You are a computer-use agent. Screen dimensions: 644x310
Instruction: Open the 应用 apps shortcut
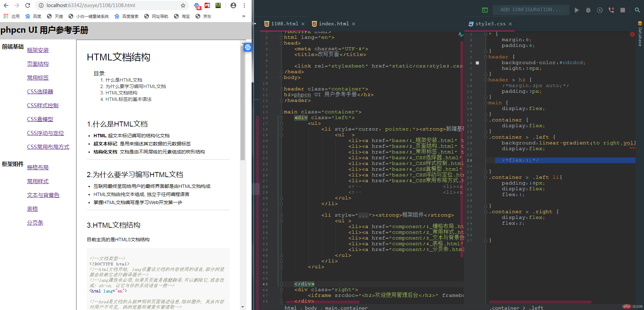[11, 16]
